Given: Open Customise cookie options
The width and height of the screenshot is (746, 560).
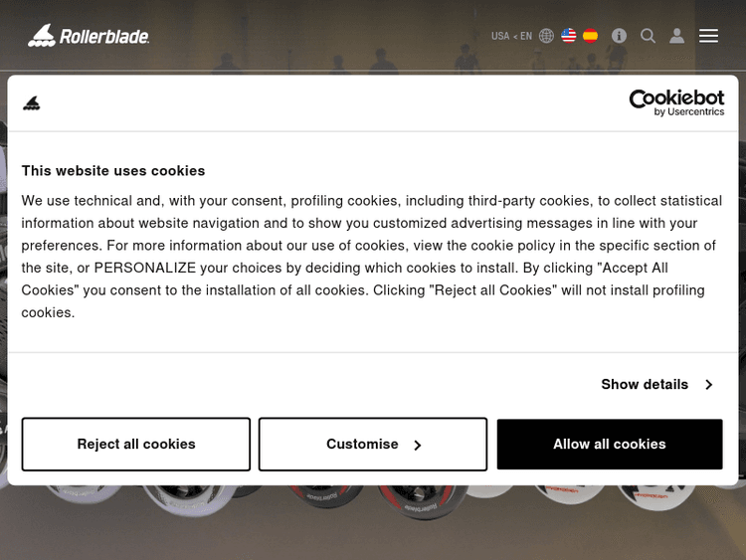Looking at the screenshot, I should tap(362, 445).
